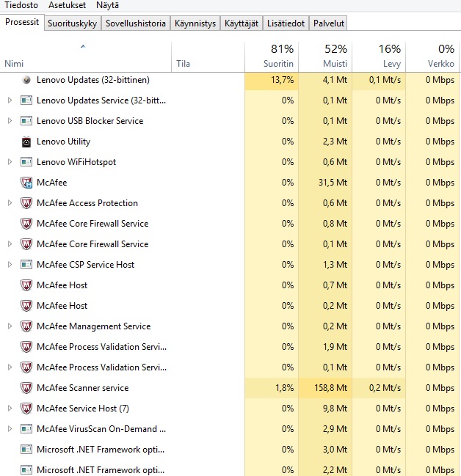The width and height of the screenshot is (461, 476).
Task: Switch to the Suorituskyky tab
Action: coord(73,23)
